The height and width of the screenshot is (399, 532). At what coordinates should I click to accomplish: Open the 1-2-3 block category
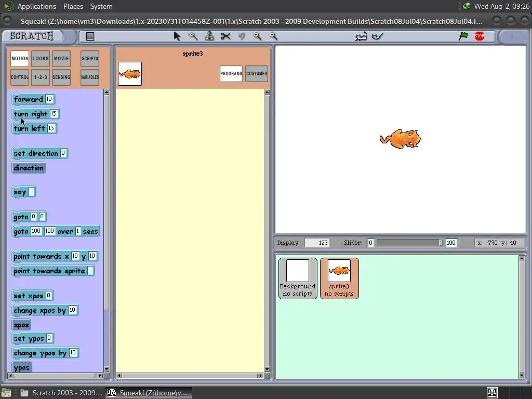[41, 77]
